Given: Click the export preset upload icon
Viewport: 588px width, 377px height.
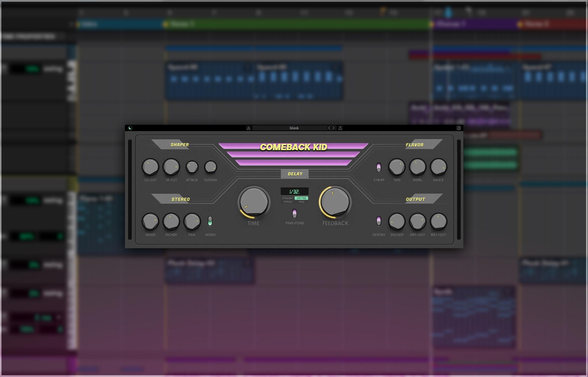Looking at the screenshot, I should coord(340,128).
